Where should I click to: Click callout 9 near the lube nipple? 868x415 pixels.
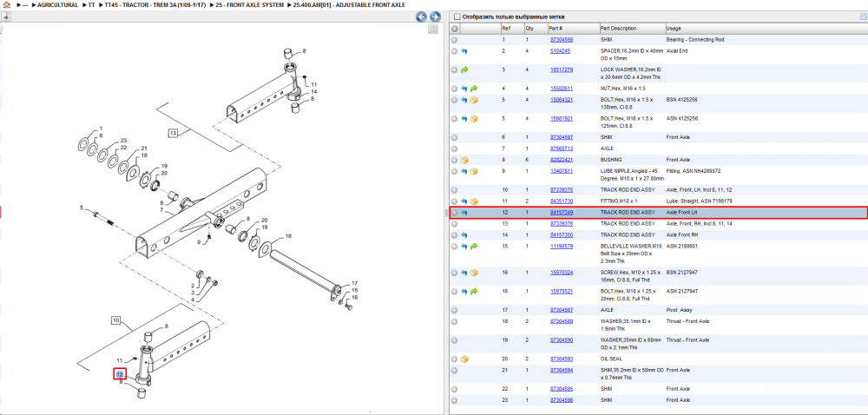[x=200, y=242]
